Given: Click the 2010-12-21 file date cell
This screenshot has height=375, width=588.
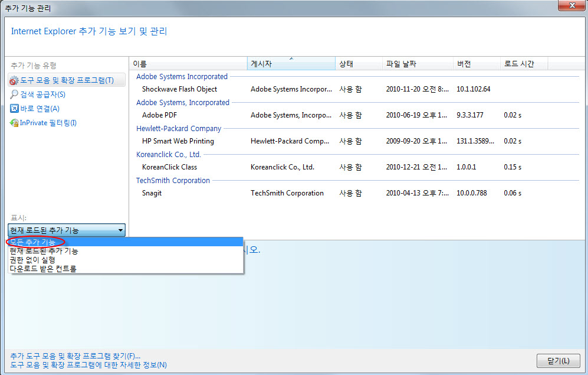Looking at the screenshot, I should pos(416,167).
